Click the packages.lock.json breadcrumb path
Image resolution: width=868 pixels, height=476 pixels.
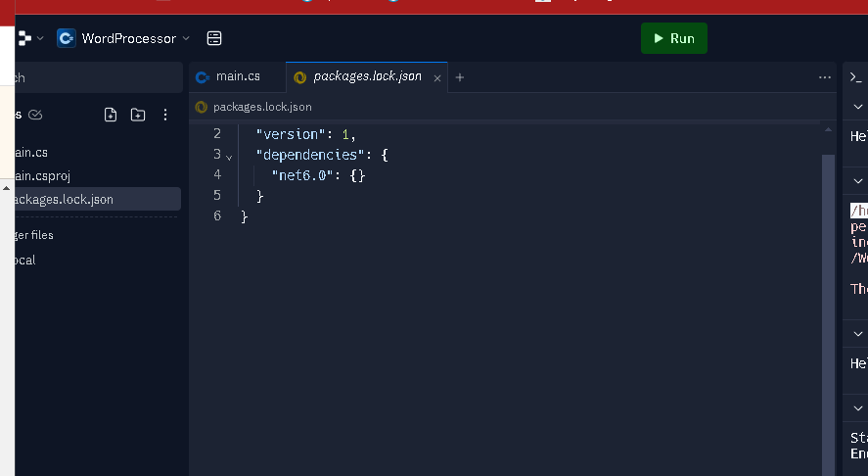(x=262, y=107)
